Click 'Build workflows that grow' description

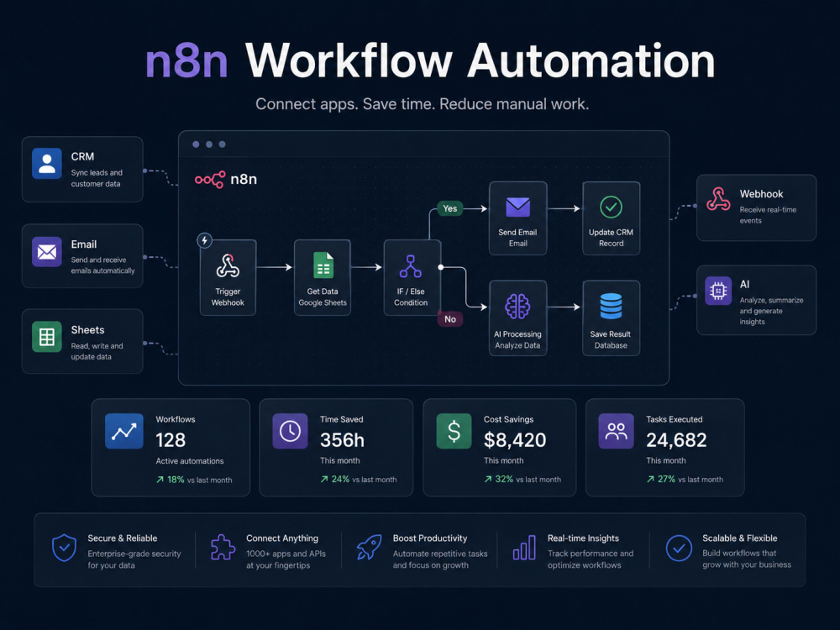tap(747, 559)
